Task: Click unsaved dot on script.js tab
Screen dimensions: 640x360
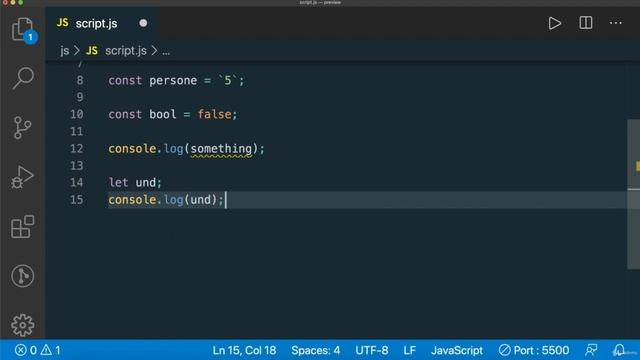Action: [x=143, y=23]
